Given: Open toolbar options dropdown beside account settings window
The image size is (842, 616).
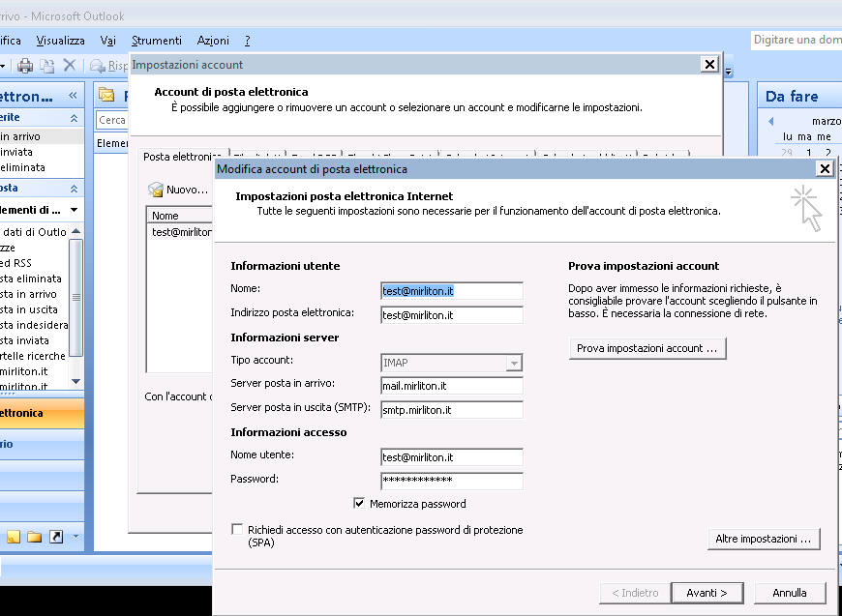Looking at the screenshot, I should tap(729, 71).
